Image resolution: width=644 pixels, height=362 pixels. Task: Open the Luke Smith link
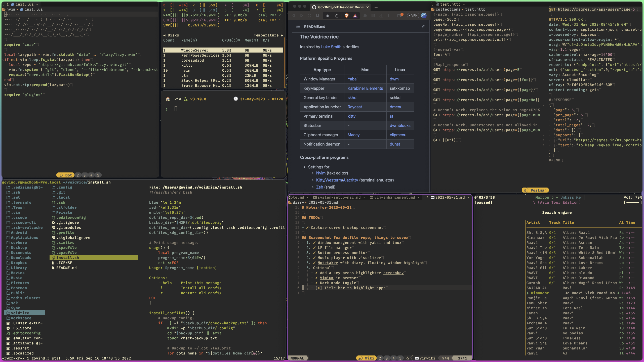[331, 47]
